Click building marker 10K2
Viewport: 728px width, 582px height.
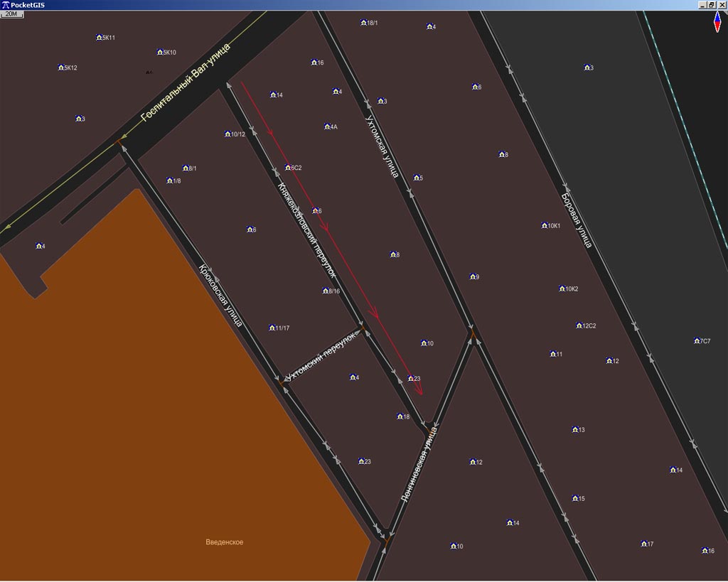pyautogui.click(x=562, y=289)
